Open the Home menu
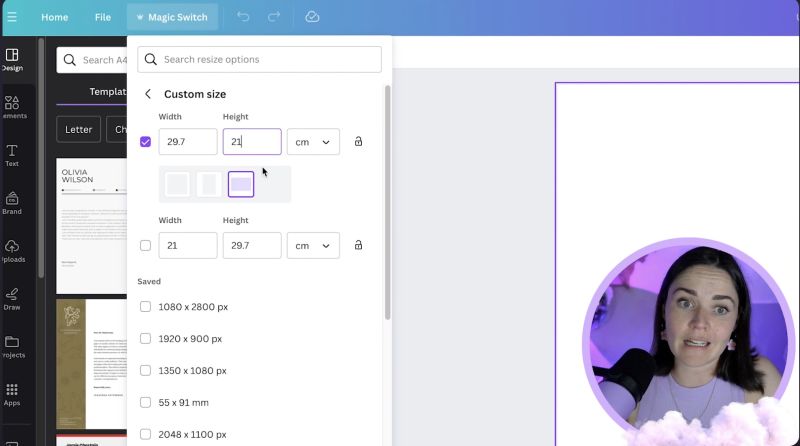The height and width of the screenshot is (446, 800). [55, 17]
